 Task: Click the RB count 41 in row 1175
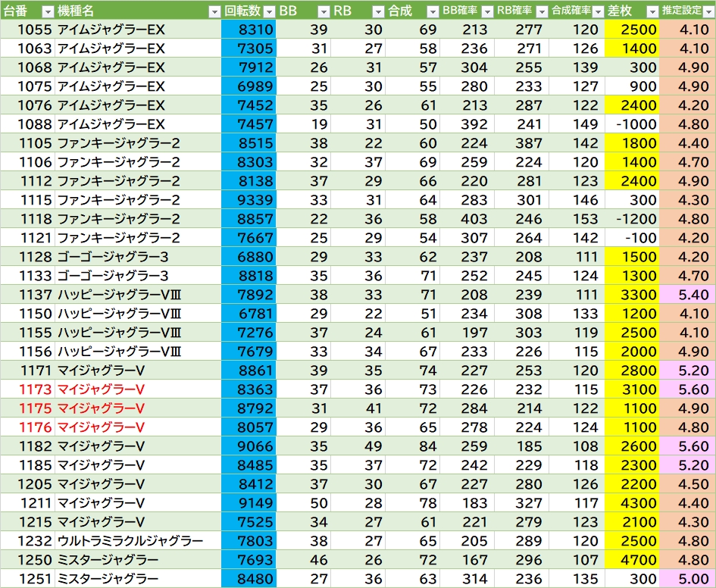coord(374,408)
